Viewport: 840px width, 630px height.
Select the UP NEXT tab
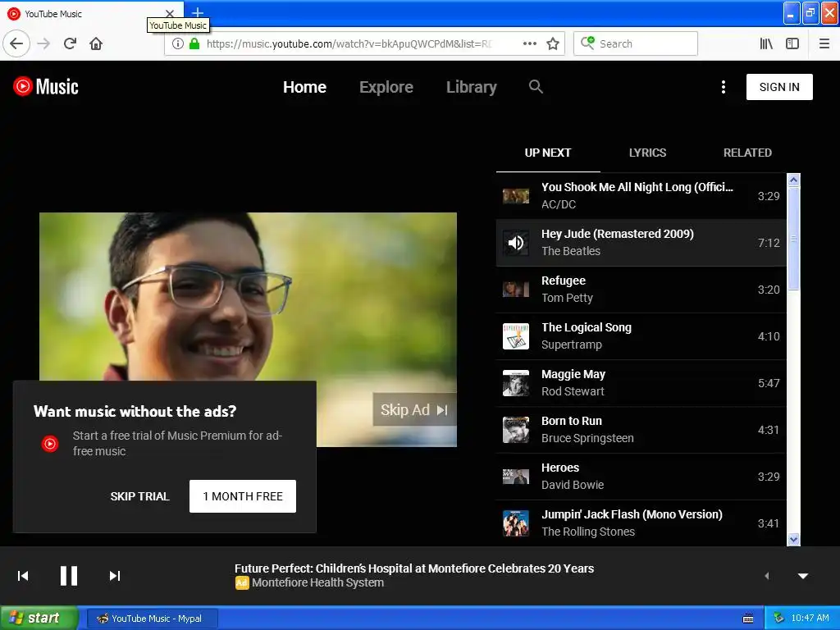547,153
